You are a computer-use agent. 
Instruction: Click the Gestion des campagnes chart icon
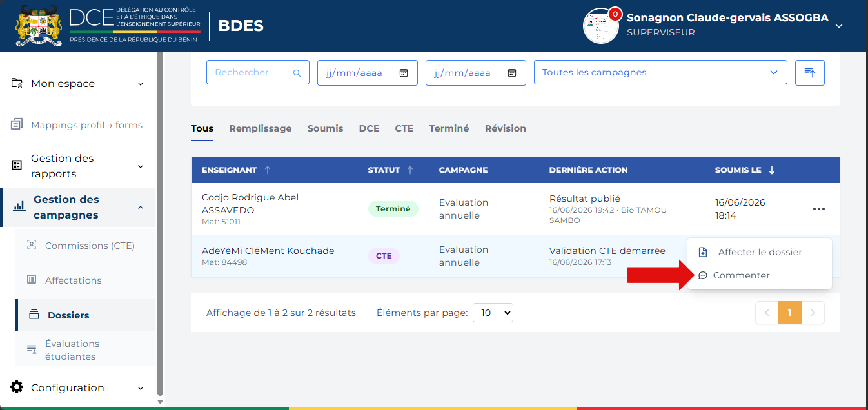coord(20,207)
